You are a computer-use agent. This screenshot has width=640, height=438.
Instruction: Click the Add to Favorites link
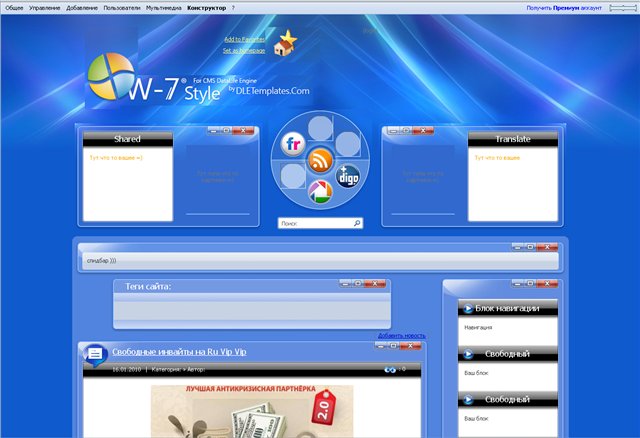(244, 39)
